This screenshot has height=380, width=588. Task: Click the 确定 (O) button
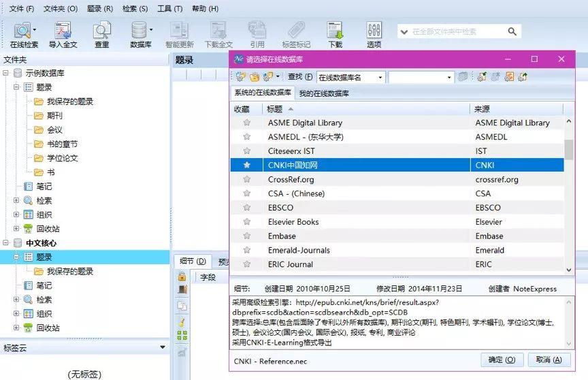pyautogui.click(x=502, y=360)
